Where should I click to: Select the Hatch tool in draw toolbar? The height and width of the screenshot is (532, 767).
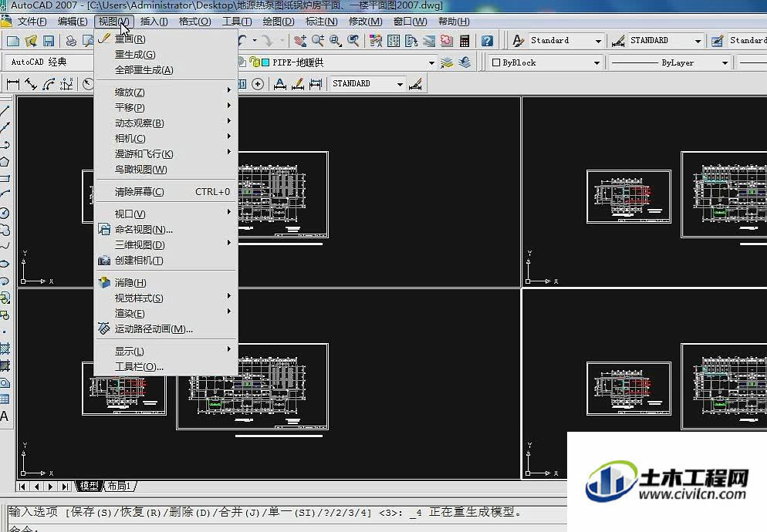[x=5, y=348]
